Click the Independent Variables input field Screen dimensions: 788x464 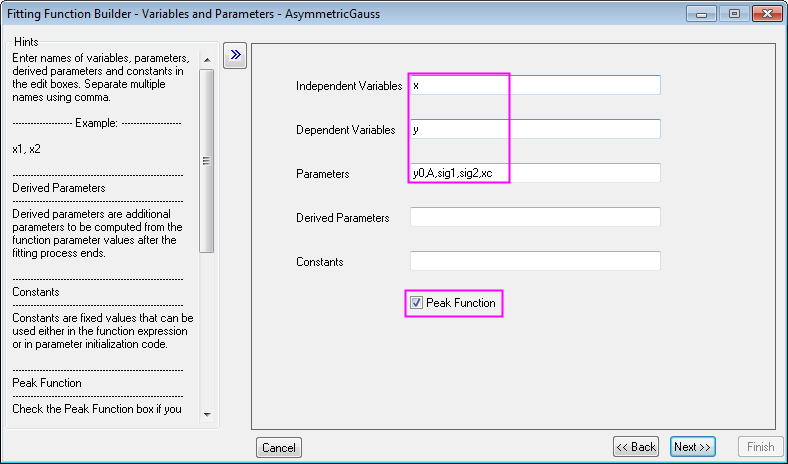click(x=535, y=85)
